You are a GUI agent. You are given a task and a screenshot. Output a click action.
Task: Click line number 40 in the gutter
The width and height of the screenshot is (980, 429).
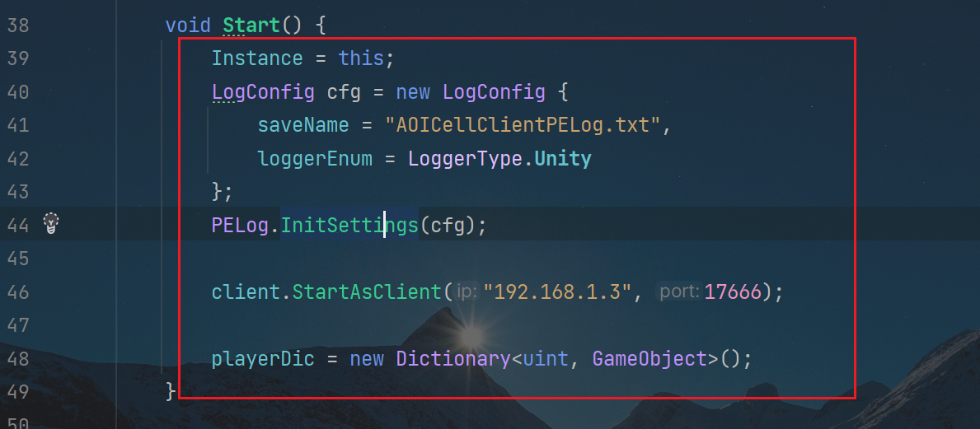point(18,92)
